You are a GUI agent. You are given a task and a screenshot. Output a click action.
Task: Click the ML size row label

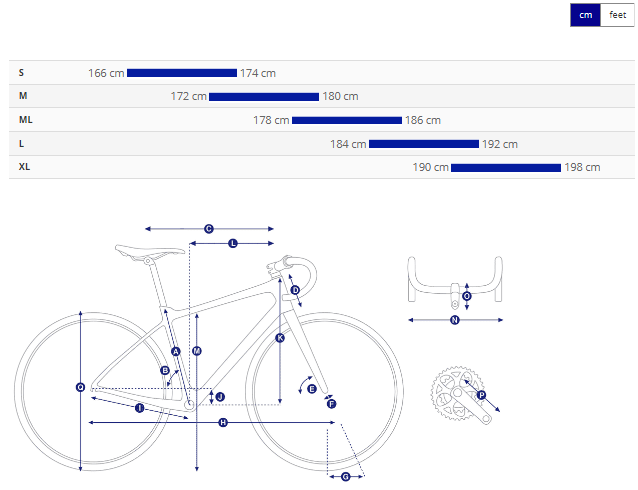pos(26,120)
